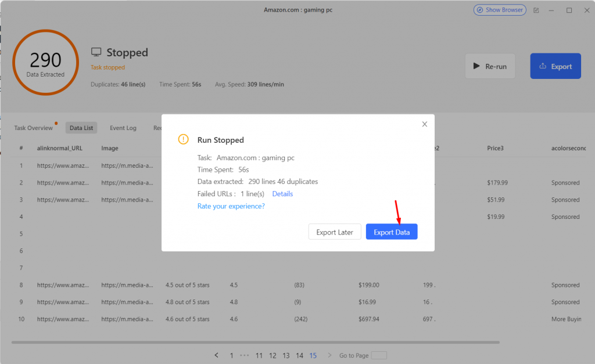Click the next page arrow
Image resolution: width=595 pixels, height=364 pixels.
point(329,355)
